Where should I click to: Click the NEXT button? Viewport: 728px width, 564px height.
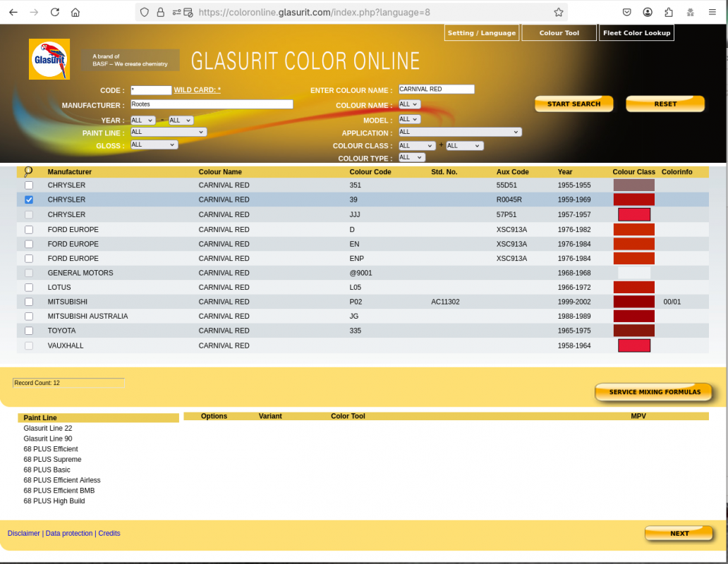679,534
